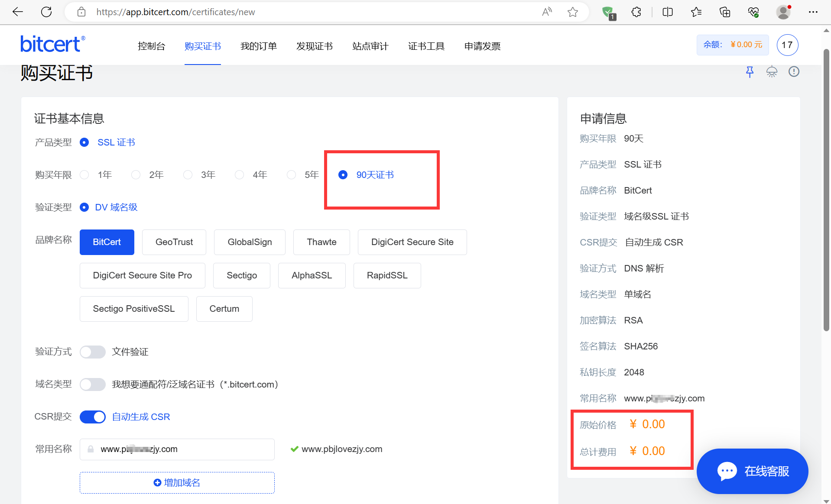Select the 90天证书 radio option
Viewport: 831px width, 504px height.
pos(343,174)
